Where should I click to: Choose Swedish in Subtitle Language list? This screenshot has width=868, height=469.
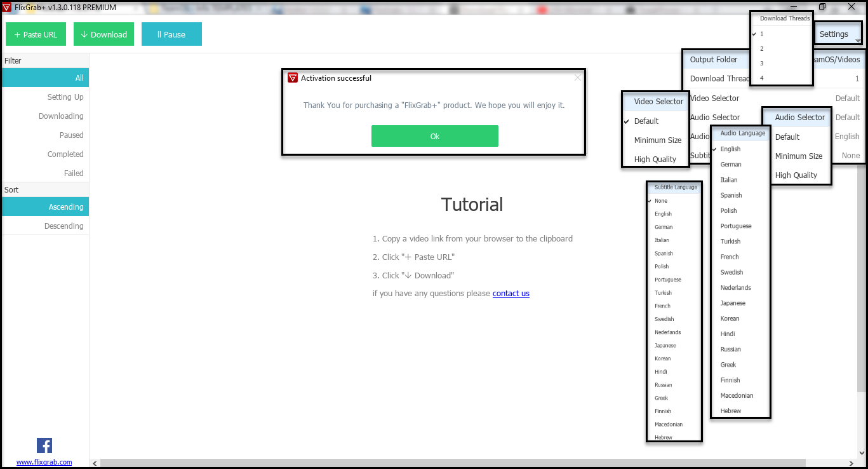pyautogui.click(x=674, y=319)
